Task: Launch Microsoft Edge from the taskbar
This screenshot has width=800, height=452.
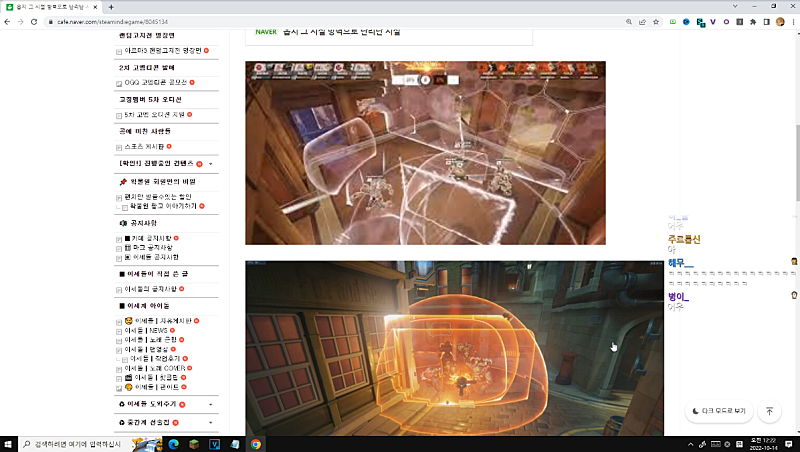Action: (173, 444)
